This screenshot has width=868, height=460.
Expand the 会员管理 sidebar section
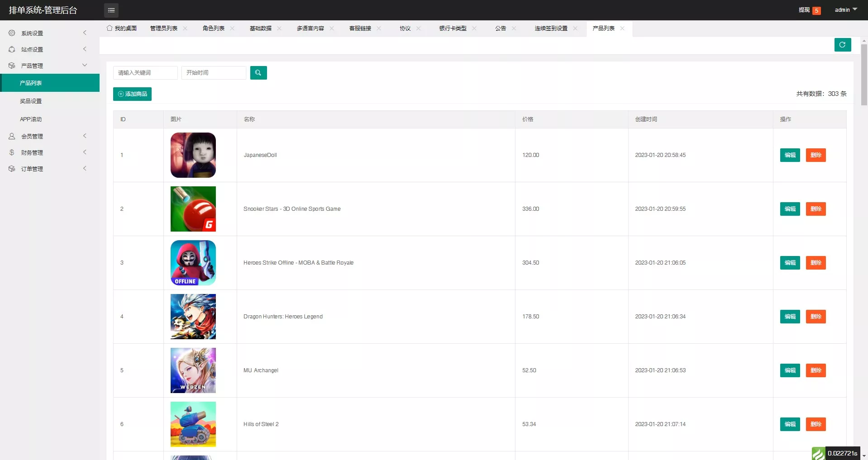pyautogui.click(x=48, y=136)
